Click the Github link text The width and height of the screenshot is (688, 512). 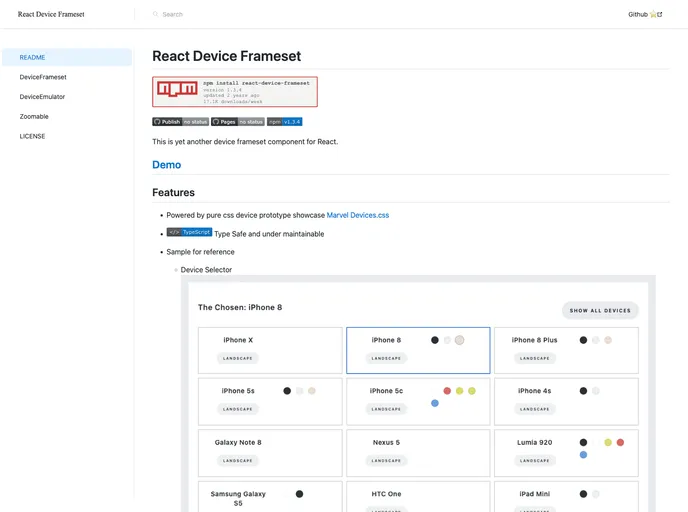click(638, 14)
